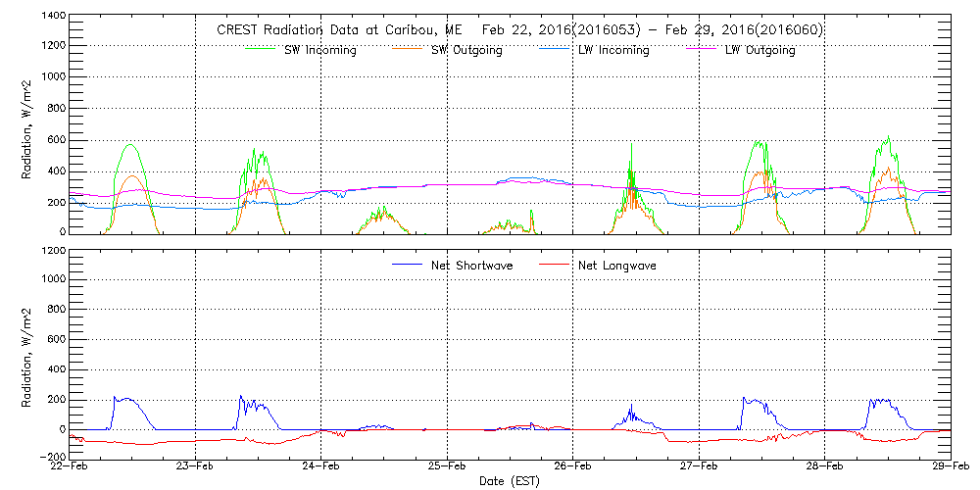This screenshot has width=980, height=490.
Task: Click upper chart's Radiation W/m^2 axis title
Action: coord(28,124)
